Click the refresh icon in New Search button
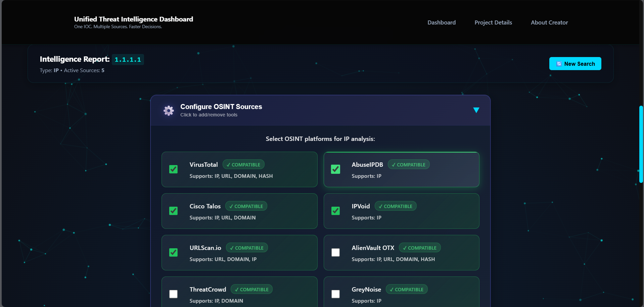The width and height of the screenshot is (644, 307). click(559, 64)
